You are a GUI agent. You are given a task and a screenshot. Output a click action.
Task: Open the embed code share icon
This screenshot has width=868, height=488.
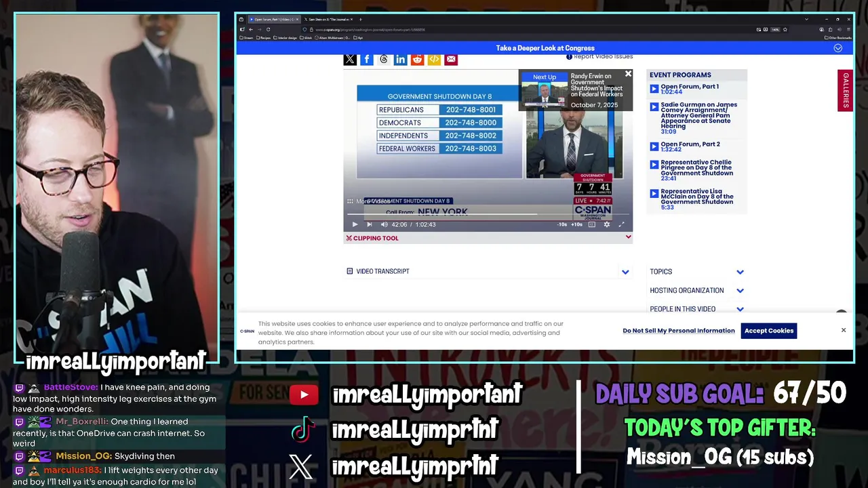tap(434, 60)
